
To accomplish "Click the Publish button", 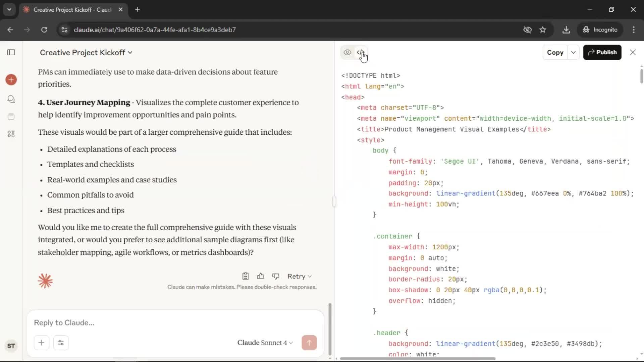I will [x=602, y=52].
